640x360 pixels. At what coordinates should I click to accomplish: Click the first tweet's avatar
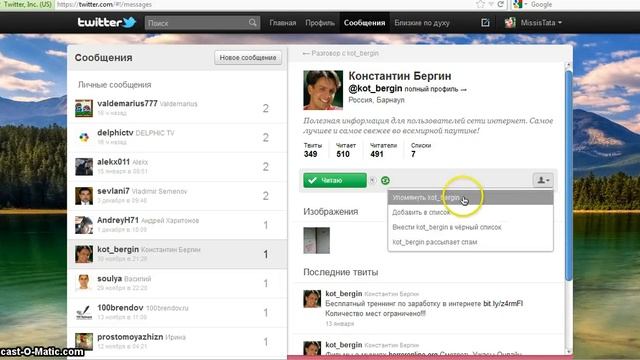click(x=312, y=299)
